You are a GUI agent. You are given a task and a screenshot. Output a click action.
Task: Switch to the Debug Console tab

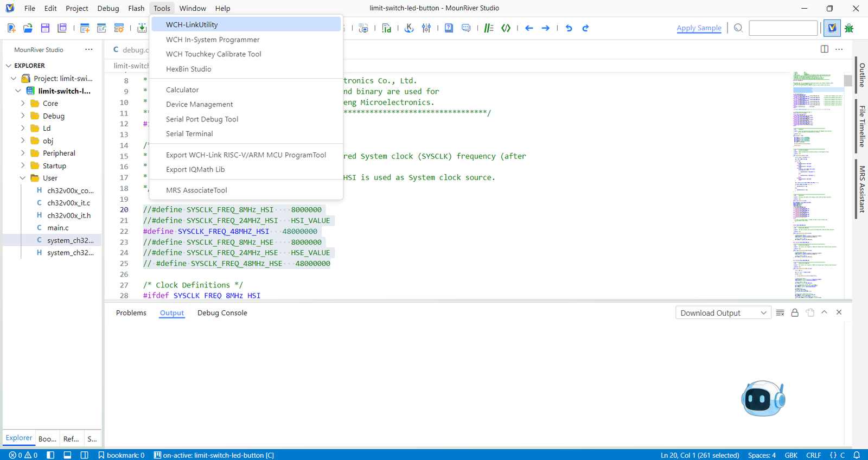pyautogui.click(x=222, y=313)
